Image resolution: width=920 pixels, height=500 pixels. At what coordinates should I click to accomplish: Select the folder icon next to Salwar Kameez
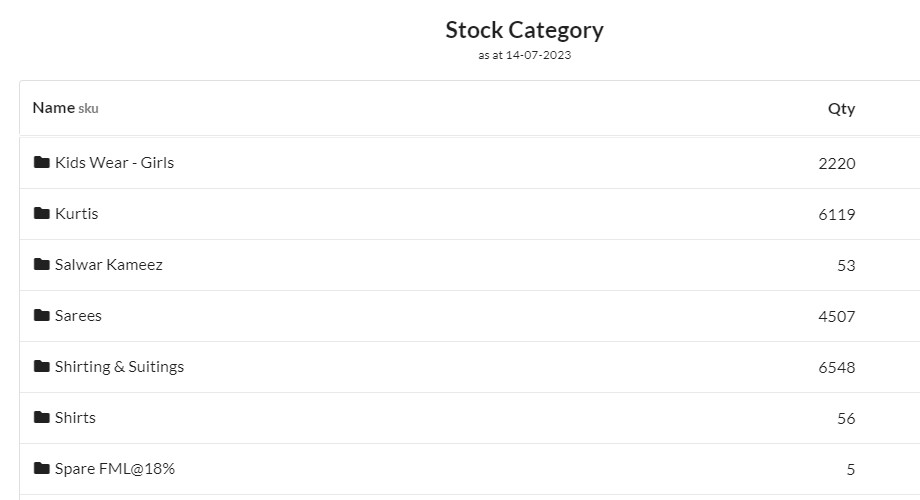coord(42,264)
